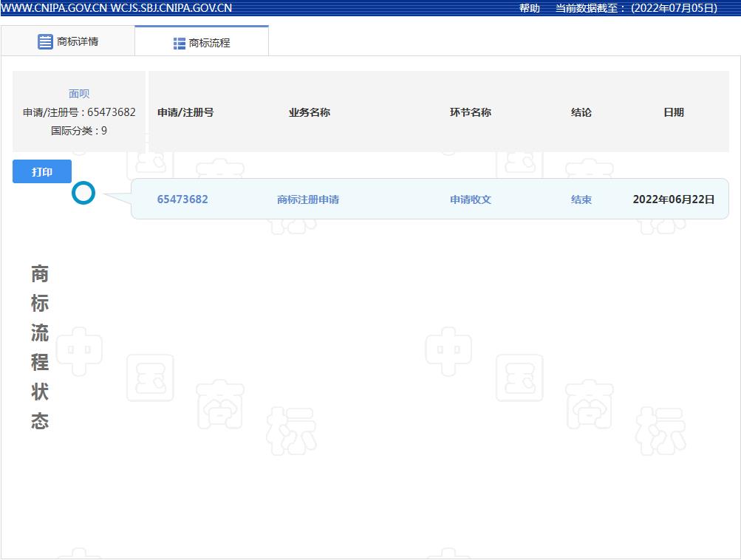Screen dimensions: 741x560
Task: Switch to the 商标流程 tab
Action: click(x=202, y=43)
